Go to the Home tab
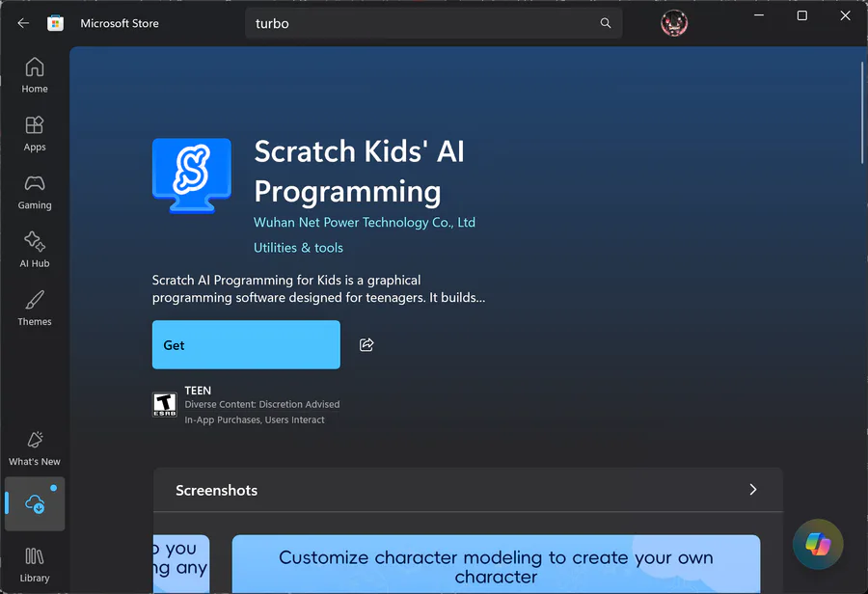Screen dimensions: 868x594 click(x=35, y=75)
